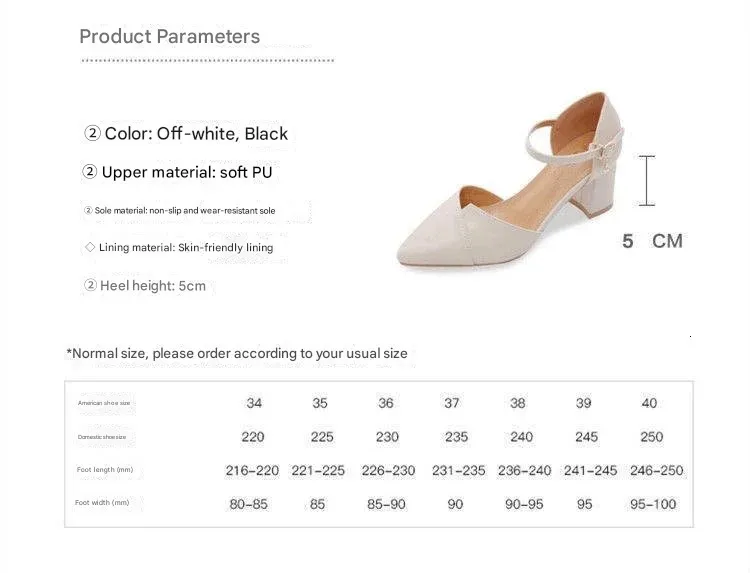750x573 pixels.
Task: Click the circled bullet before Upper material
Action: point(90,172)
